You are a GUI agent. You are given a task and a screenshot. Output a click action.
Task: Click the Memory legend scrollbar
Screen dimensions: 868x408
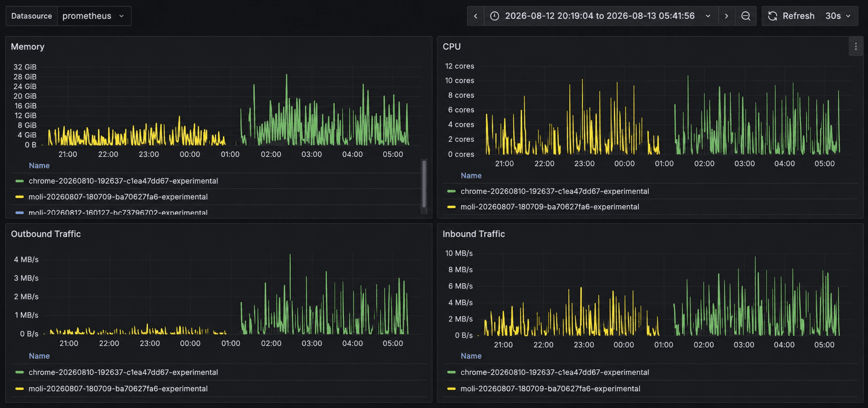click(x=424, y=184)
